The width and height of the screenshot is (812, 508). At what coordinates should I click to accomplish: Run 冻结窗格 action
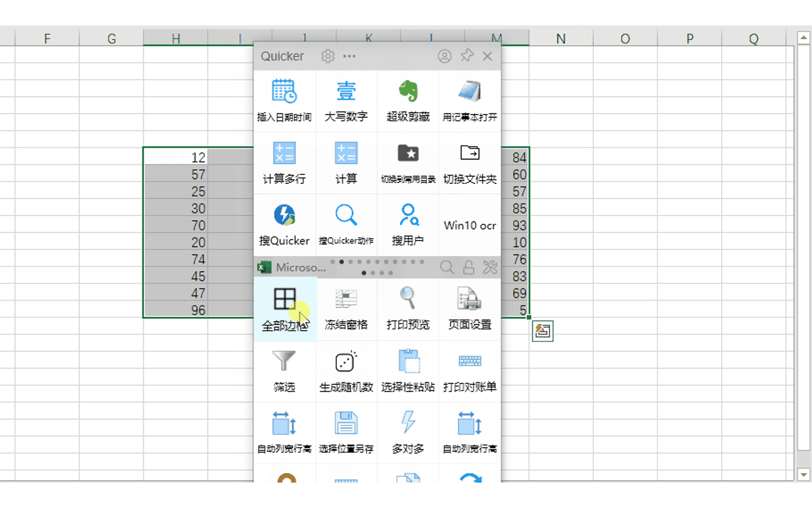346,309
